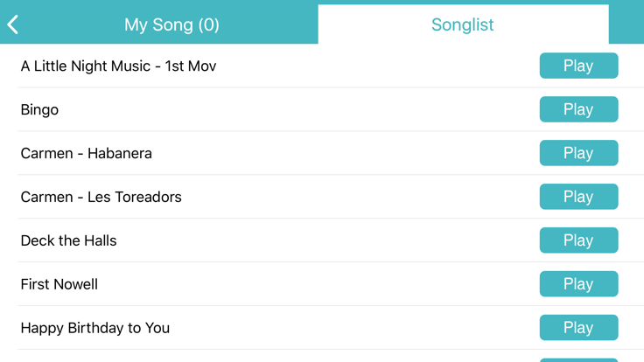This screenshot has height=362, width=644.
Task: Choose the Carmen - Habanera song title
Action: coord(86,153)
